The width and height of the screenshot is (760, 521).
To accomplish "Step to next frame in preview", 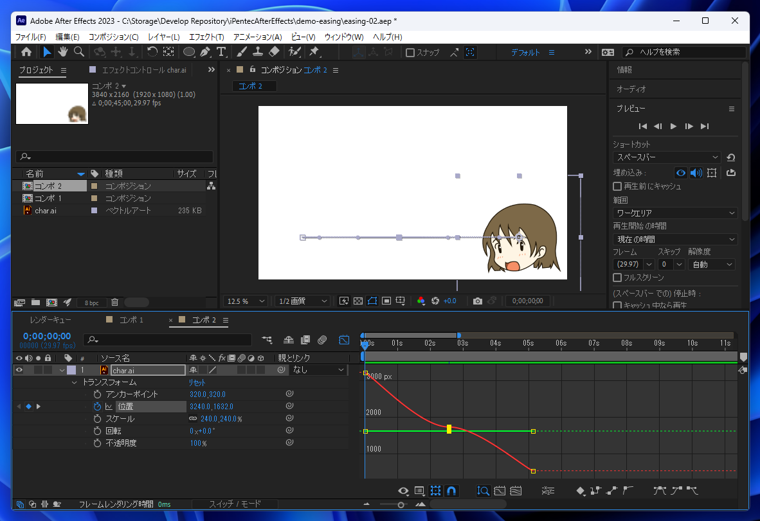I will (x=689, y=126).
